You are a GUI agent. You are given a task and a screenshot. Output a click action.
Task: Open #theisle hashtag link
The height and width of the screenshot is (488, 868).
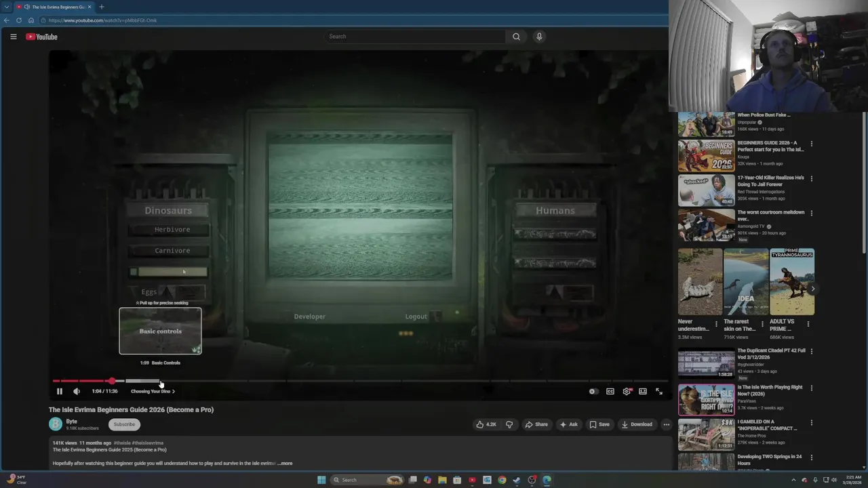(122, 443)
